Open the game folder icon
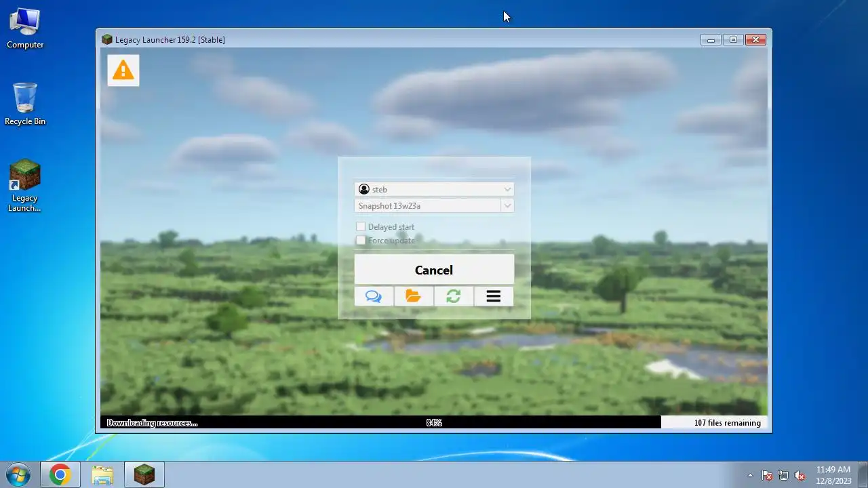The height and width of the screenshot is (488, 868). click(414, 296)
